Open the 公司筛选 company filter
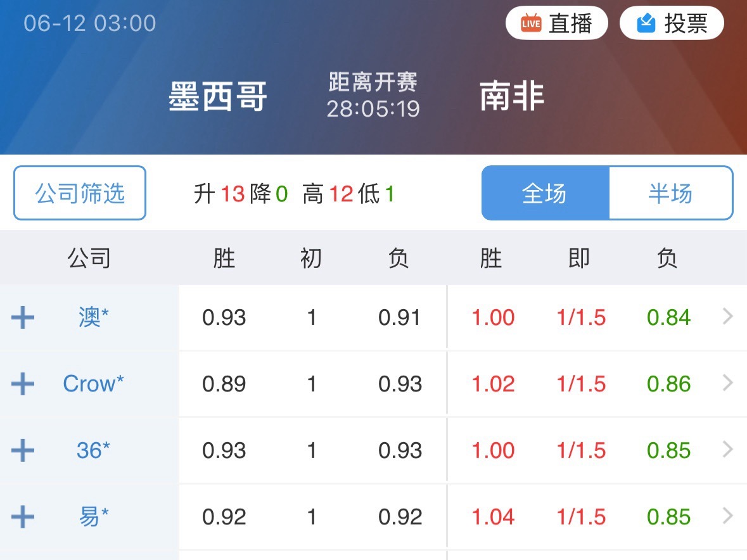747x560 pixels. pyautogui.click(x=80, y=193)
